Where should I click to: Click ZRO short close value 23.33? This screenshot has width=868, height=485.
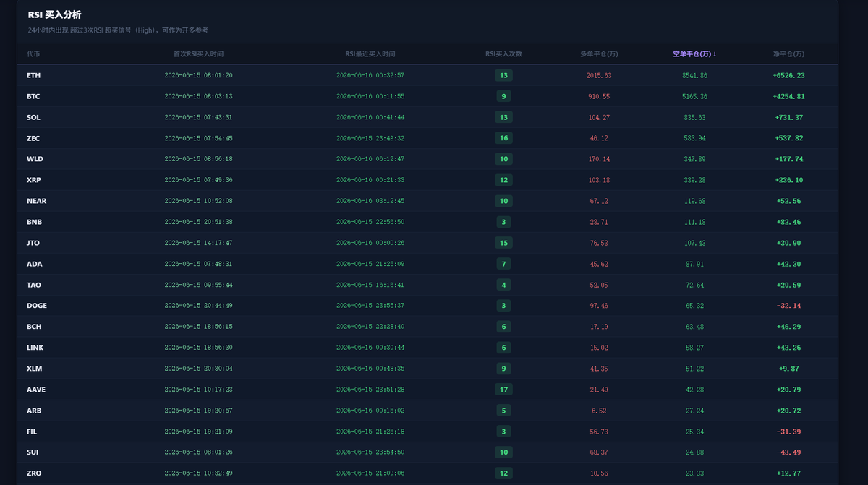coord(694,473)
